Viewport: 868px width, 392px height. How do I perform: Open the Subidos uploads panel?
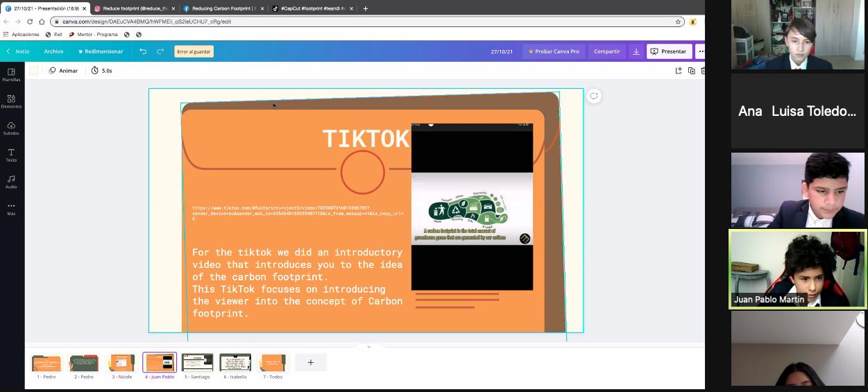pos(11,128)
